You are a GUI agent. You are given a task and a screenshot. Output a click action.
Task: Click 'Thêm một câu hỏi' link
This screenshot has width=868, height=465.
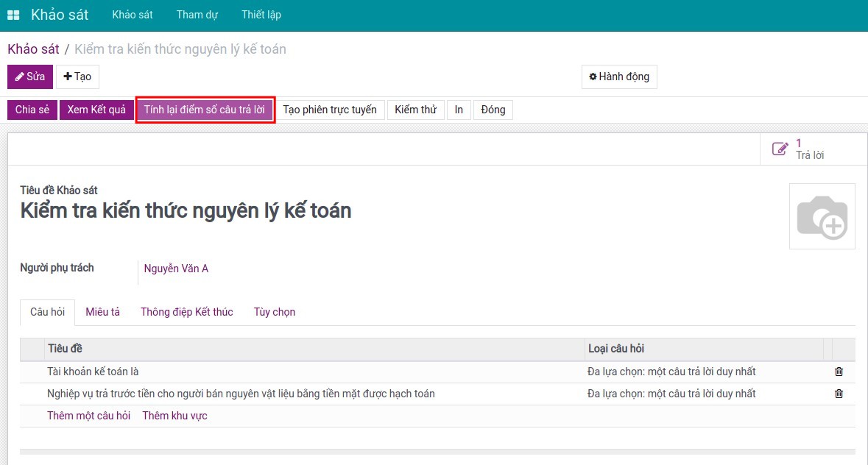tap(88, 416)
